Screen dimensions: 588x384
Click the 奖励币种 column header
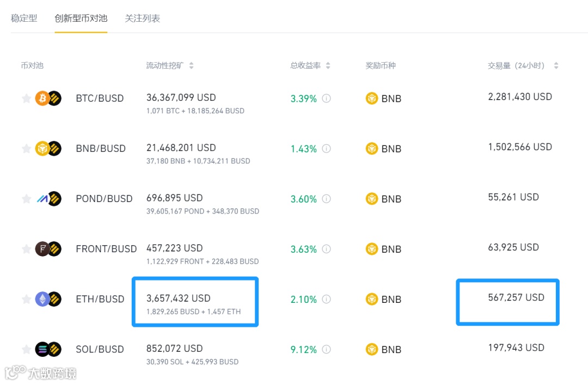pyautogui.click(x=381, y=65)
